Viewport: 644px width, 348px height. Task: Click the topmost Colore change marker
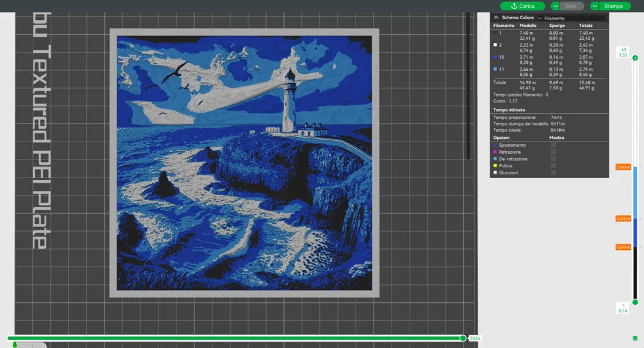click(x=623, y=167)
